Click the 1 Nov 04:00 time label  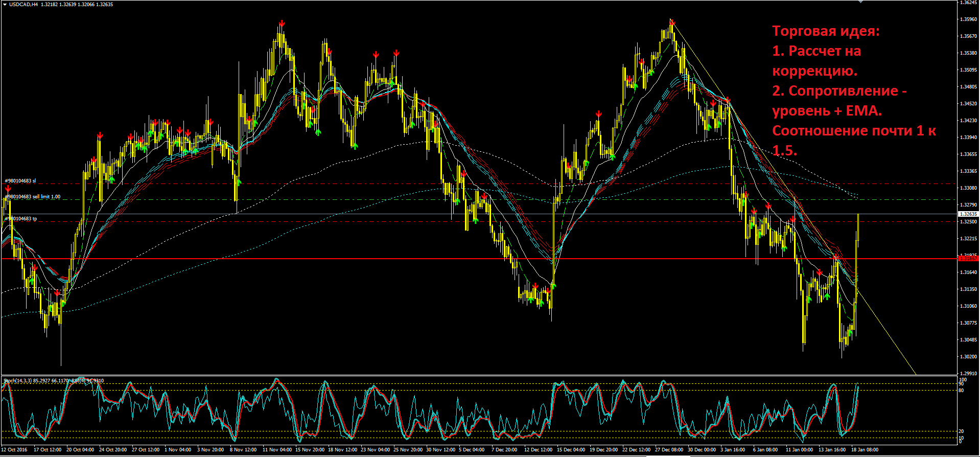(x=178, y=450)
